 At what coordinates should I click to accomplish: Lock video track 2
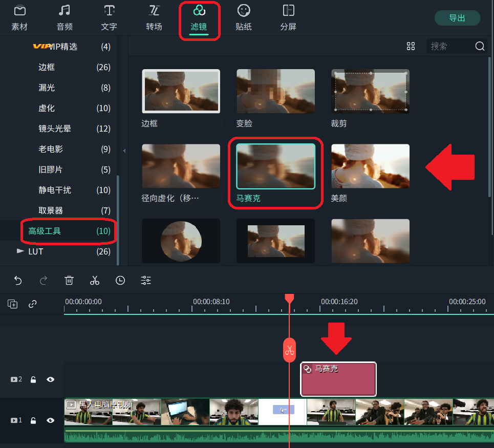tap(33, 379)
